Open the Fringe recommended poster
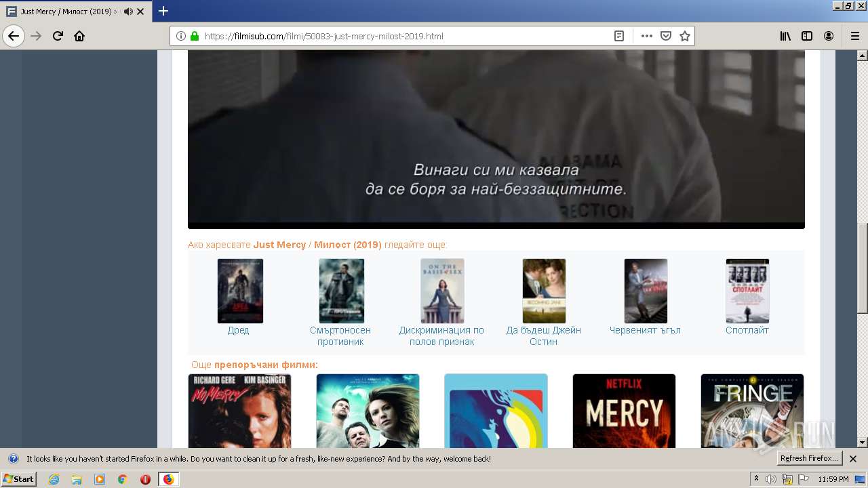Image resolution: width=868 pixels, height=488 pixels. [x=752, y=411]
